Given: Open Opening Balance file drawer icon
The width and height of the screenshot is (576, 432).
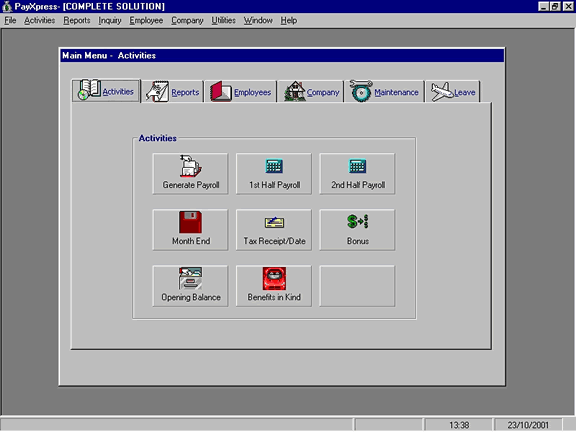Looking at the screenshot, I should 190,278.
